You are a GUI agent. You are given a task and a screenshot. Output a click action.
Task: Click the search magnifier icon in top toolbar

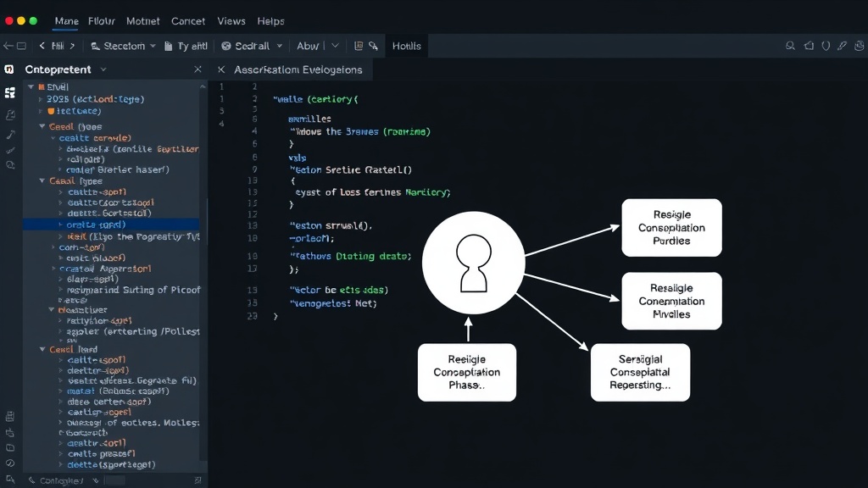tap(790, 46)
